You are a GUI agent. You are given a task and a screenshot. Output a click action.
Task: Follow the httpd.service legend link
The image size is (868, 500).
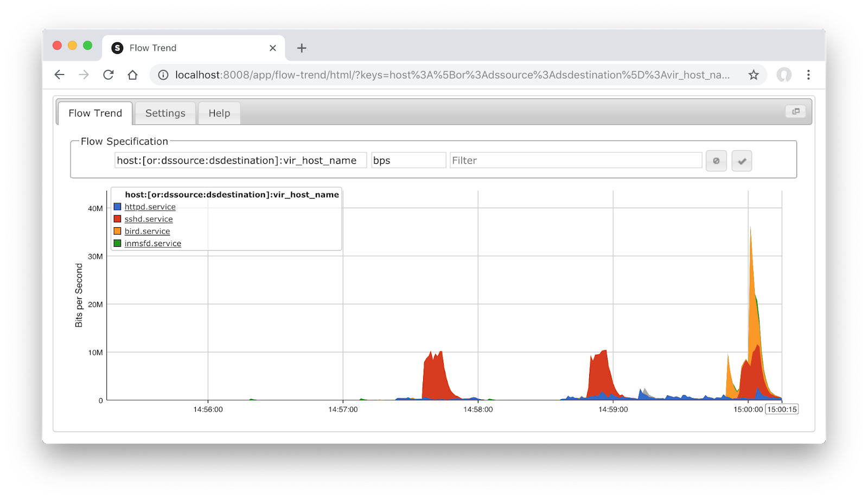150,207
